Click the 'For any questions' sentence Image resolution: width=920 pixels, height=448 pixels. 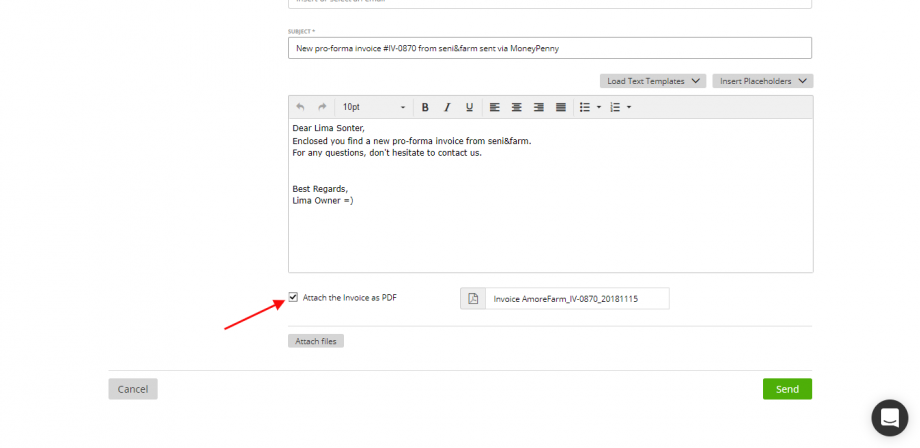click(x=387, y=153)
